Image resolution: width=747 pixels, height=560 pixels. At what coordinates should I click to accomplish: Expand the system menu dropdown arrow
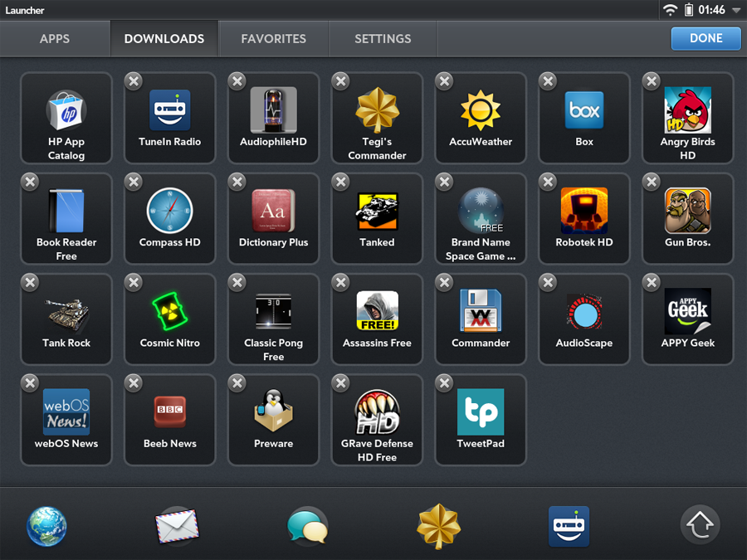(736, 11)
